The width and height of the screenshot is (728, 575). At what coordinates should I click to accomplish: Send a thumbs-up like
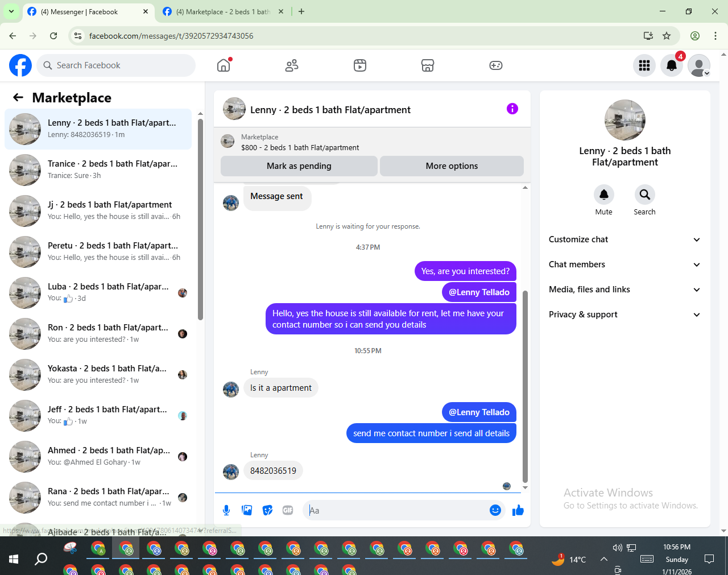(x=518, y=510)
